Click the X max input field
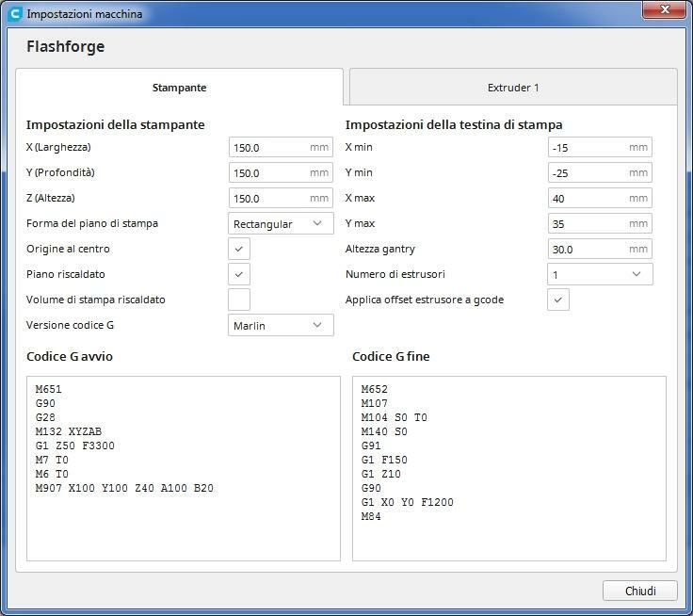Viewport: 693px width, 616px height. (588, 199)
